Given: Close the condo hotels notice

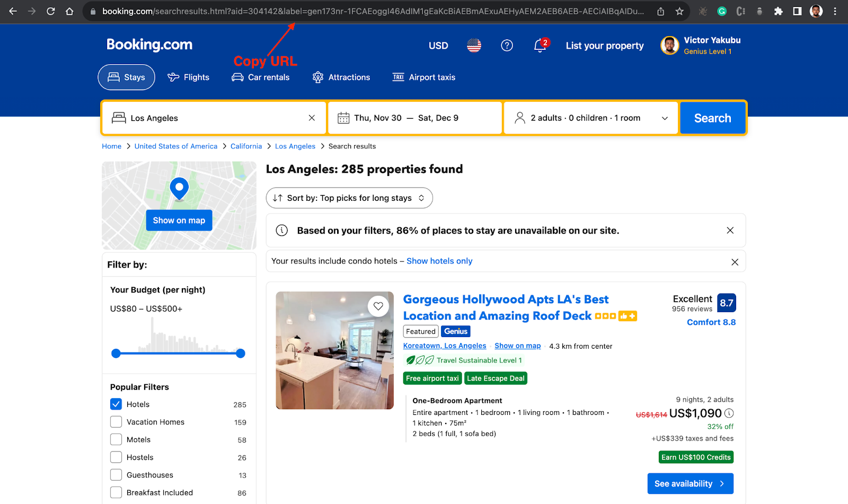Looking at the screenshot, I should point(735,262).
